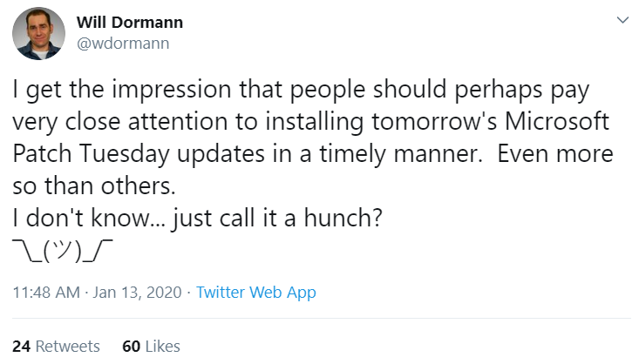Click the shrug emoticon under the tweet
Viewport: 639px width, 364px height.
pos(63,251)
